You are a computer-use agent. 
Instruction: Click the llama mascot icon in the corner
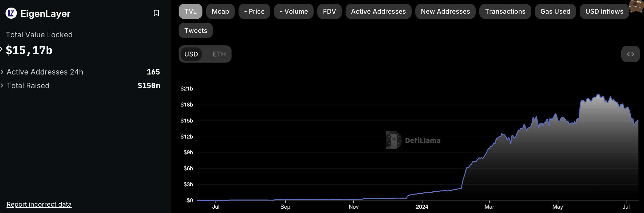coord(636,6)
